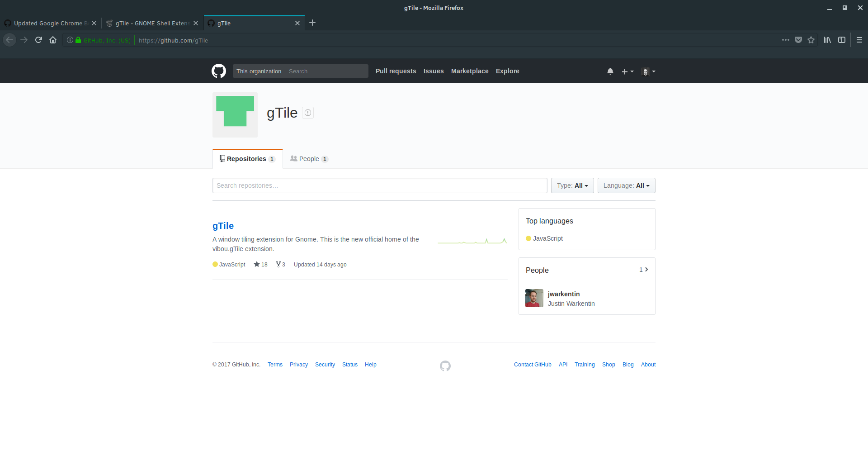Open Explore in the header
This screenshot has height=475, width=868.
point(507,71)
